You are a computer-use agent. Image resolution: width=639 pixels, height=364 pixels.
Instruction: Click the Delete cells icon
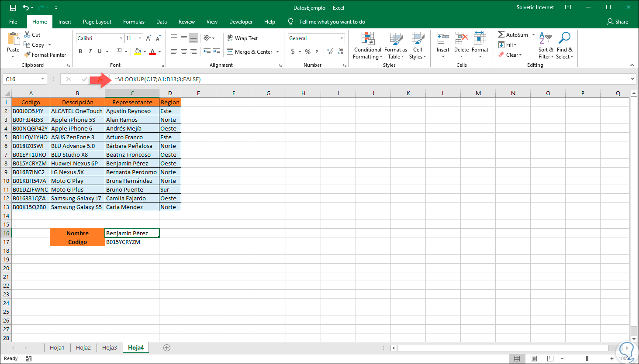[x=461, y=38]
